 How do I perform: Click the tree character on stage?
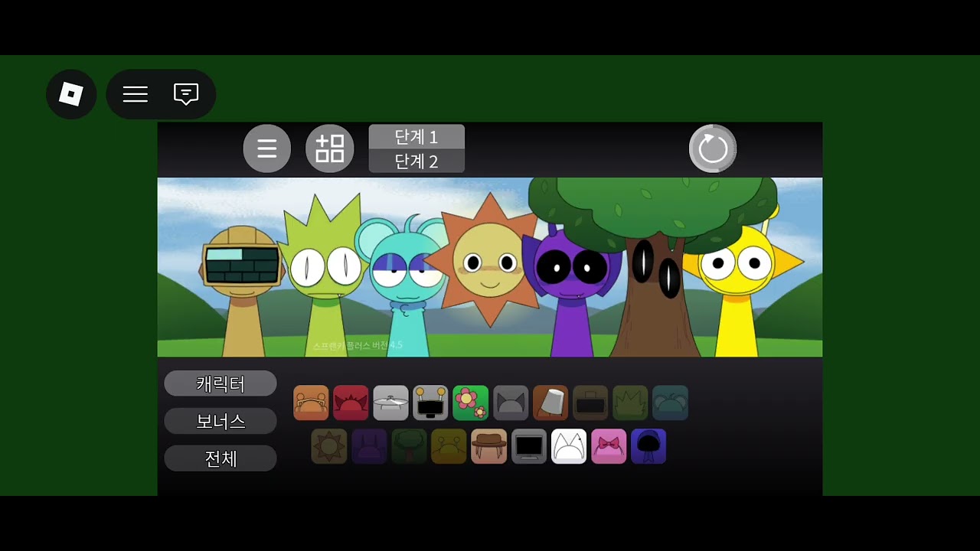pyautogui.click(x=655, y=268)
